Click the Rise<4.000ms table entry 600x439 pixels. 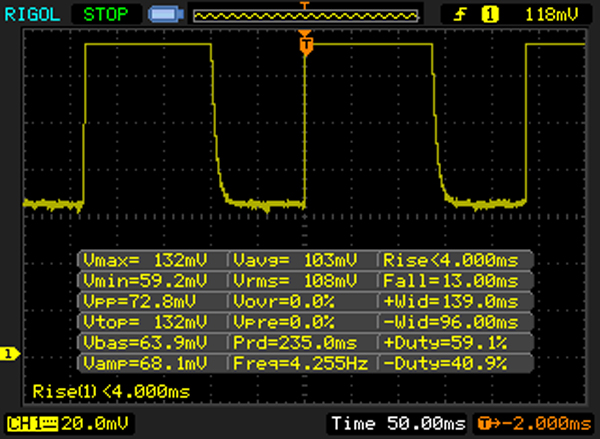(451, 260)
